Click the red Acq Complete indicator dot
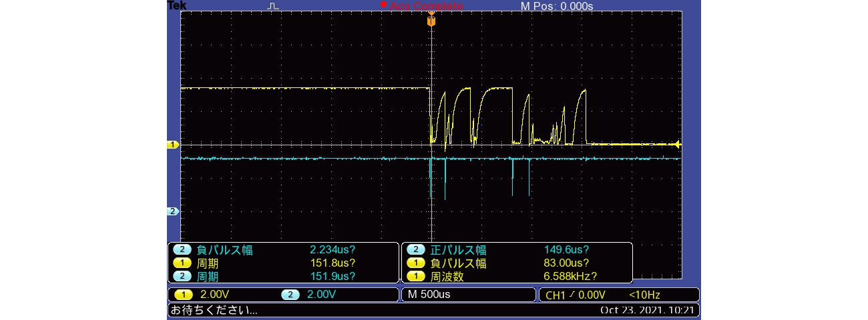 [x=383, y=5]
